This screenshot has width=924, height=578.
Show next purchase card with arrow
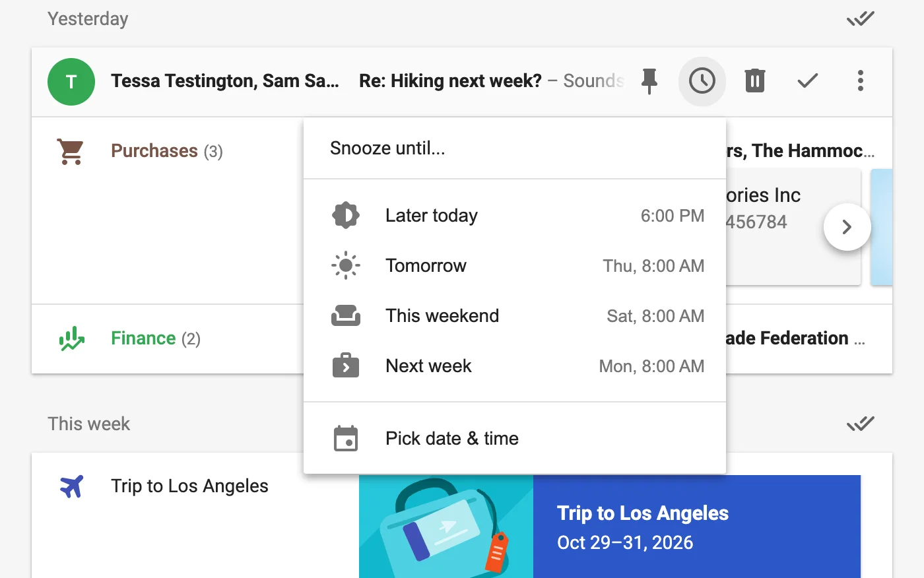click(x=847, y=227)
